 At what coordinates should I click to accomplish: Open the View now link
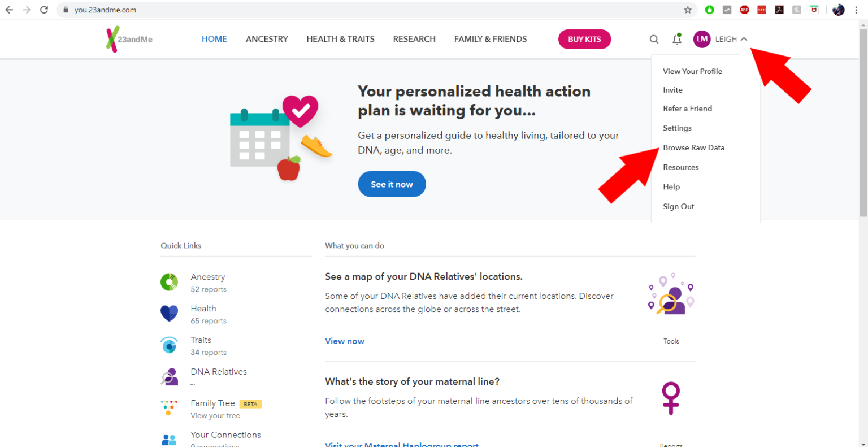coord(345,341)
